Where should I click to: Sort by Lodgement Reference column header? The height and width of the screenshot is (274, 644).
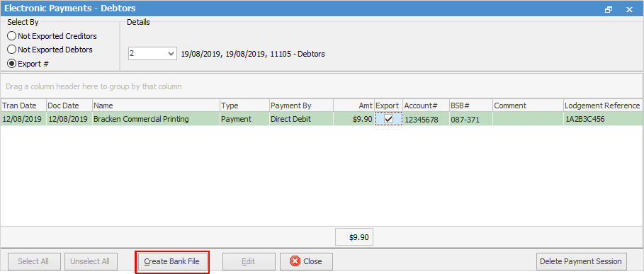pyautogui.click(x=602, y=105)
